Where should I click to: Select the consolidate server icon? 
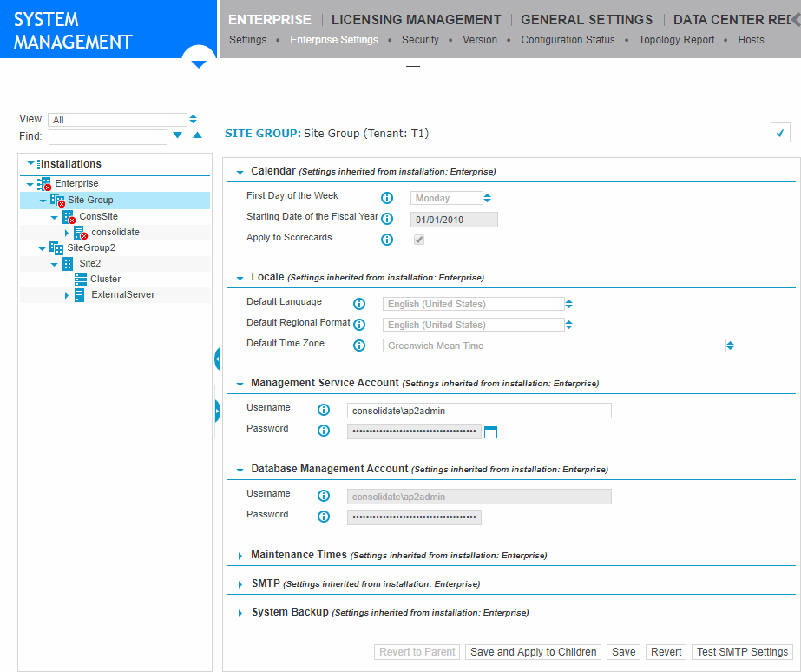(79, 232)
